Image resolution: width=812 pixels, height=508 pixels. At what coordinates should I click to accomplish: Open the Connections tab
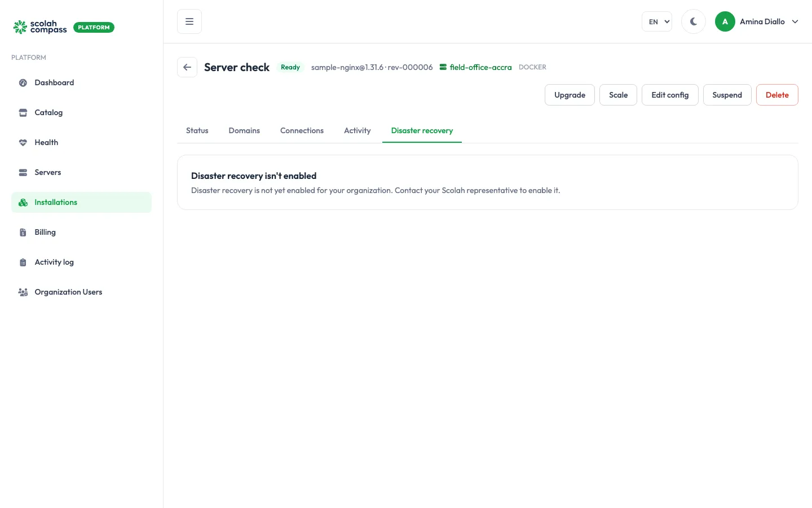[302, 130]
